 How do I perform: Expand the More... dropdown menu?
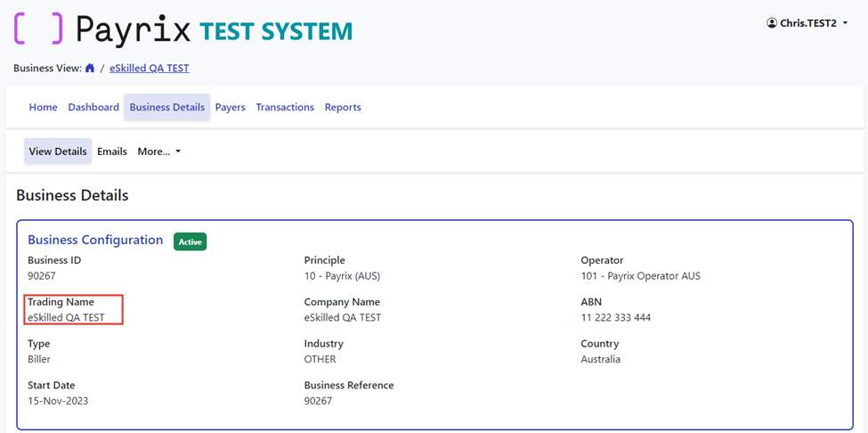[159, 151]
